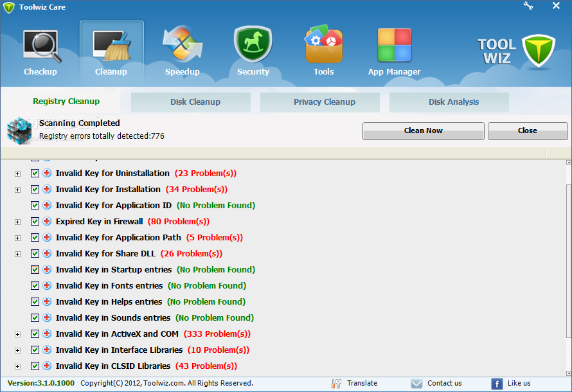Expand Invalid Key for Application Path node
Viewport: 572px width, 392px height.
[17, 238]
